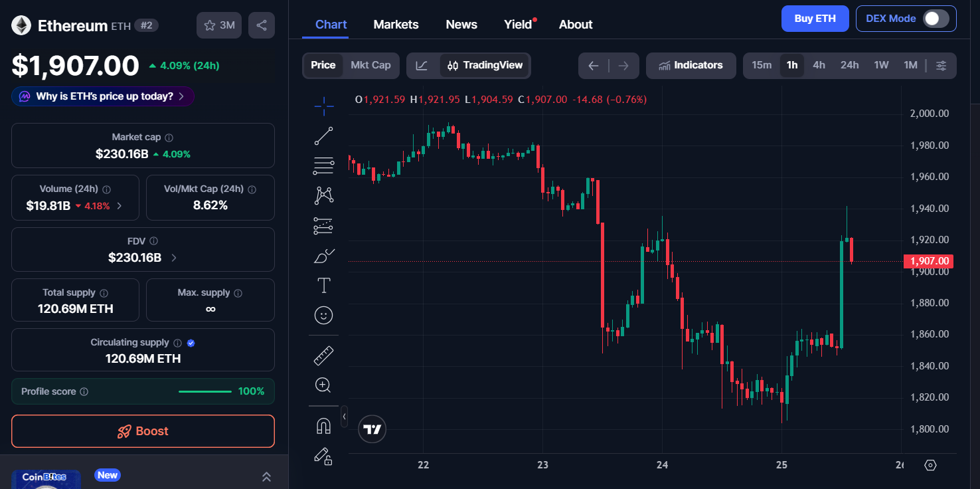Switch to line chart view icon
Image resolution: width=980 pixels, height=489 pixels.
tap(422, 65)
